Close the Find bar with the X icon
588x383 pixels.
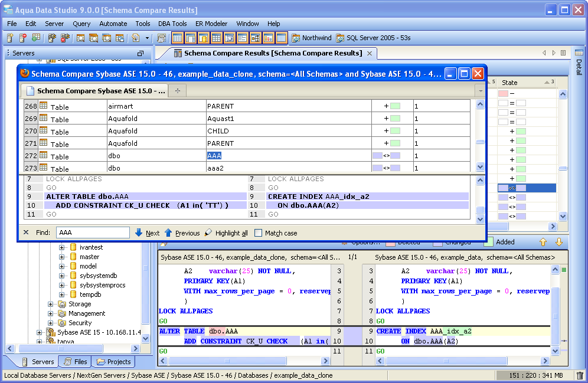pyautogui.click(x=26, y=233)
